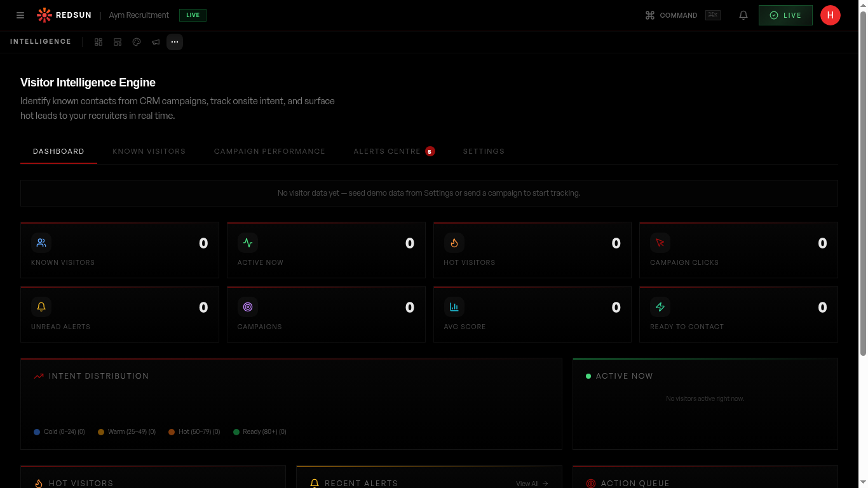
Task: Click the notification bell in the top bar
Action: pos(743,15)
